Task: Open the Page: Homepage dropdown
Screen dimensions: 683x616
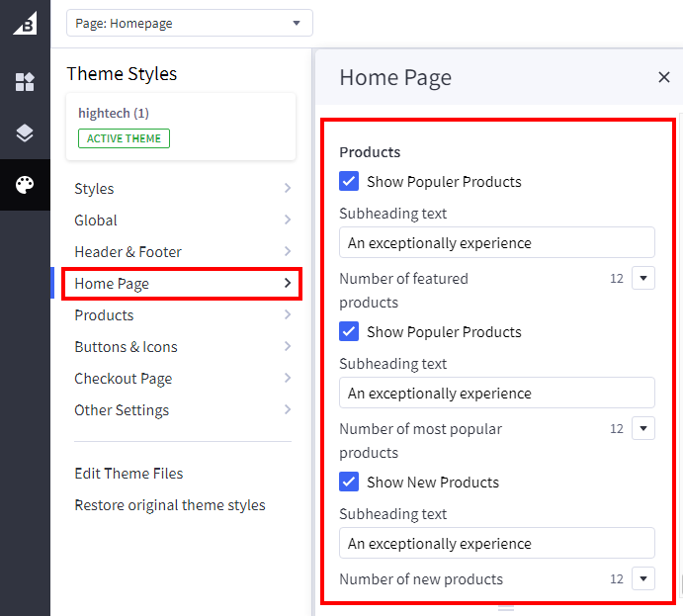Action: pyautogui.click(x=189, y=23)
